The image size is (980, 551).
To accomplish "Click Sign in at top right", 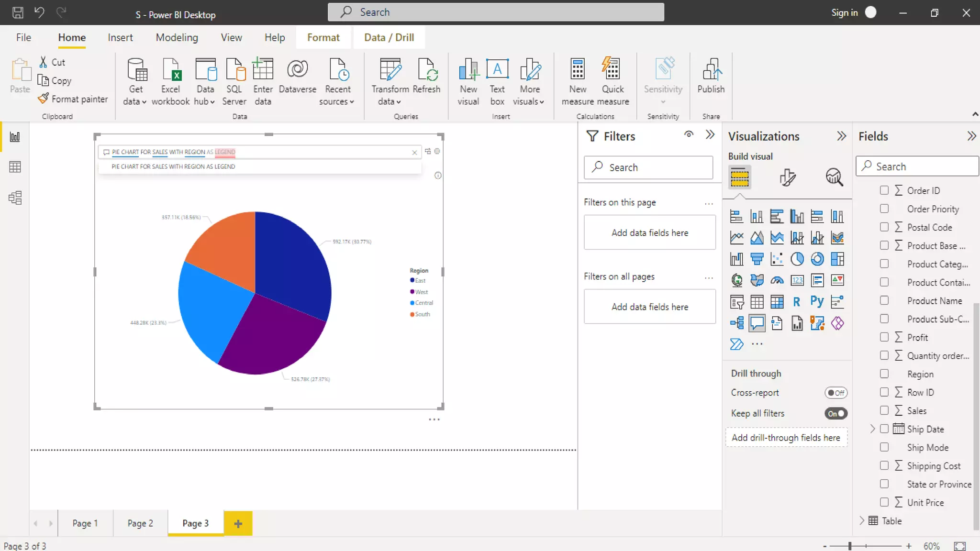I will [x=844, y=12].
